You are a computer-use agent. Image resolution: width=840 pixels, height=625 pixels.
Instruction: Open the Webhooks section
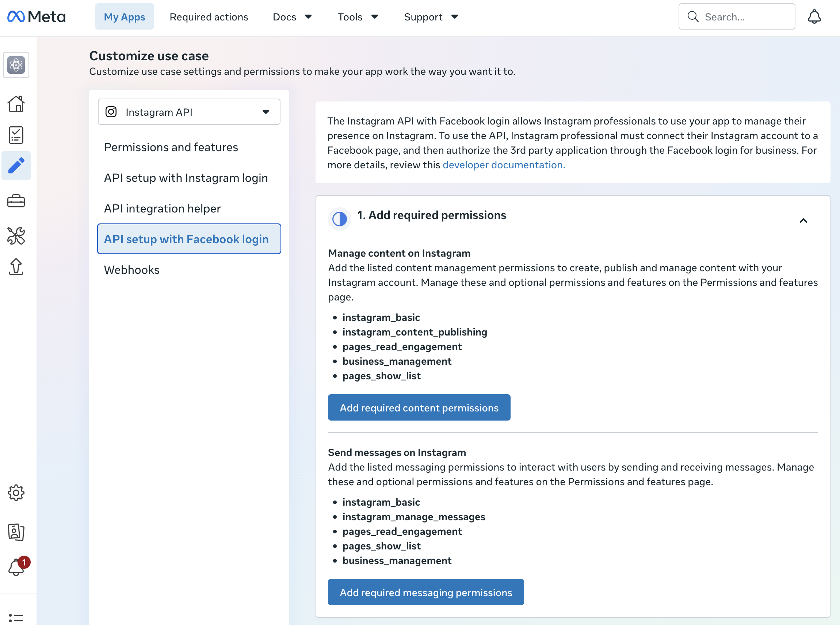coord(132,270)
